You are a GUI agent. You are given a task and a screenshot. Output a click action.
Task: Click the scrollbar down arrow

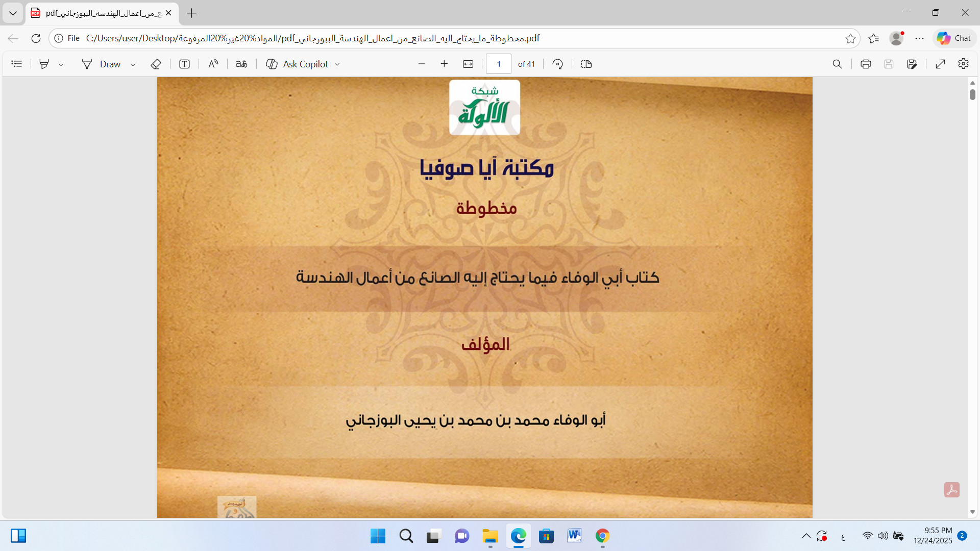pos(972,512)
